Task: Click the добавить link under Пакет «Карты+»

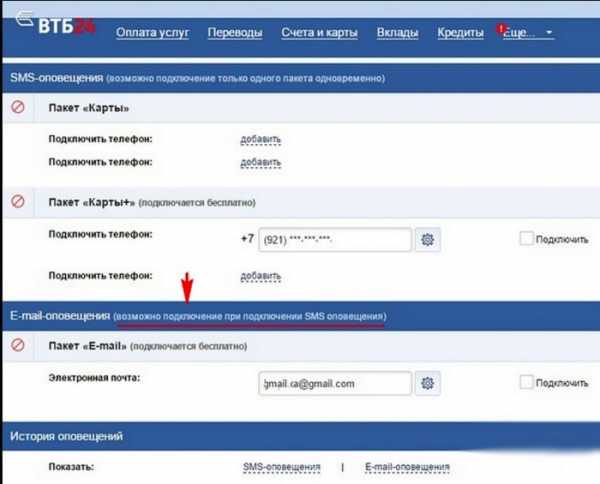Action: pyautogui.click(x=261, y=275)
